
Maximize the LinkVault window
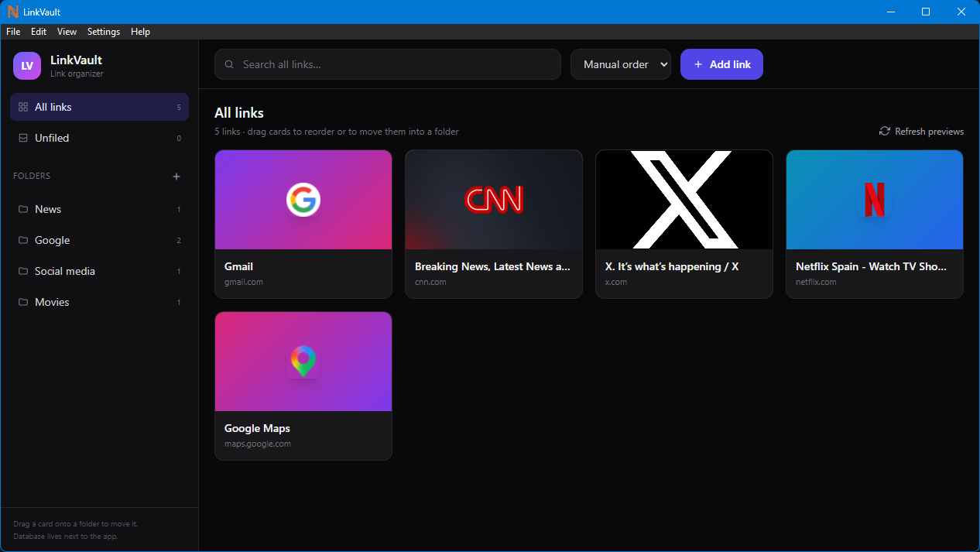tap(926, 12)
